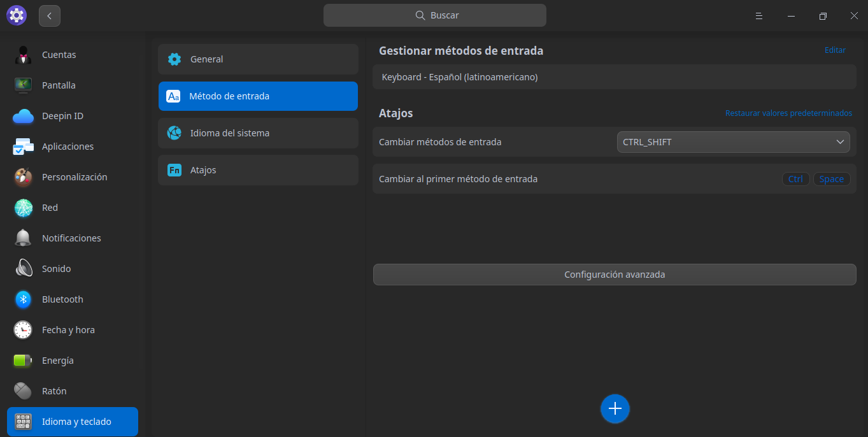
Task: Open the Cuentas label in the sidebar
Action: (59, 55)
